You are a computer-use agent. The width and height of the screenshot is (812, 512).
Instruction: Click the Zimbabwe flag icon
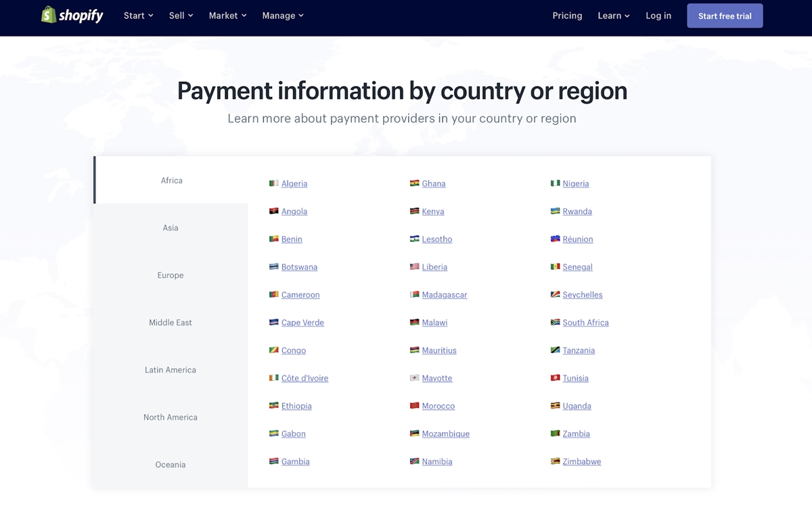tap(555, 461)
